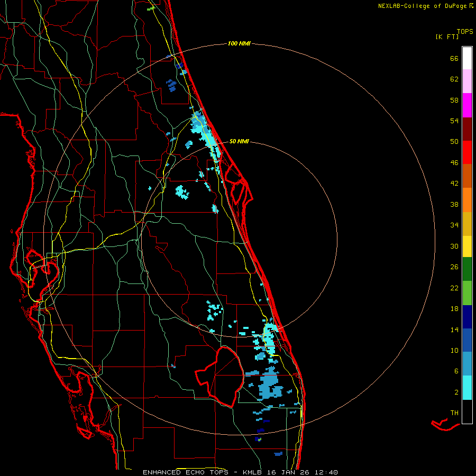Click the TH threshold label
The height and width of the screenshot is (476, 476).
454,413
